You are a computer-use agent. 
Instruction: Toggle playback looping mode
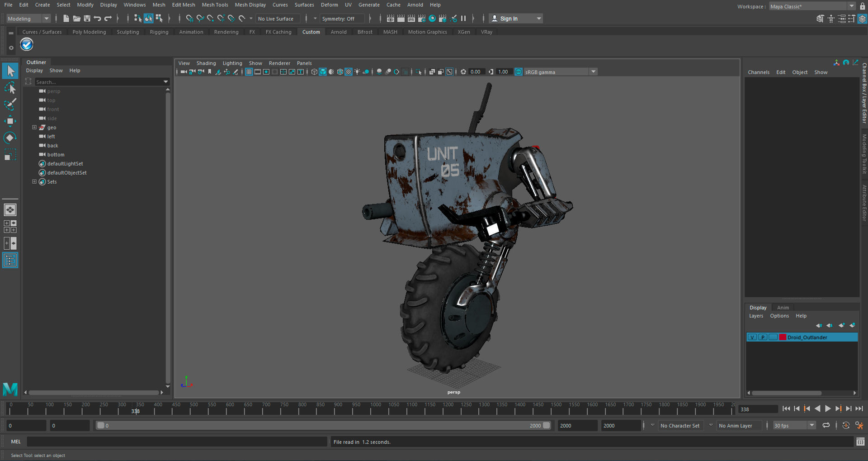pyautogui.click(x=826, y=425)
